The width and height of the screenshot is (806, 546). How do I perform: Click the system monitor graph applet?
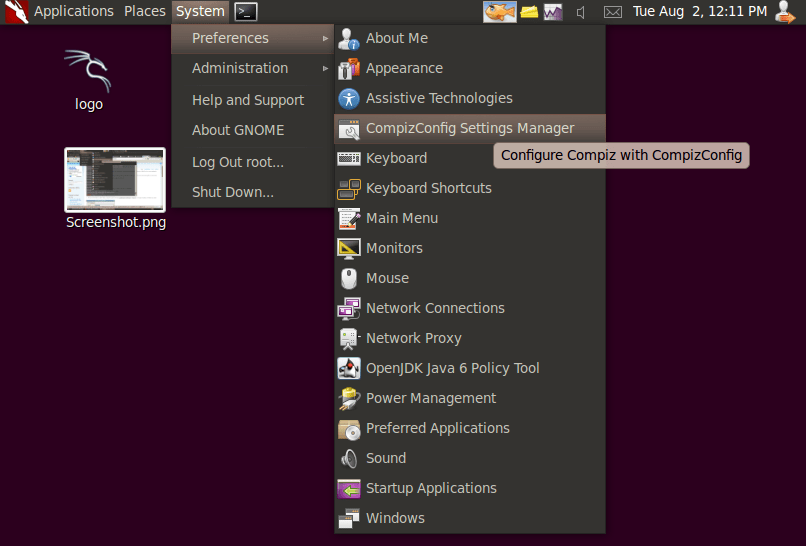(553, 12)
